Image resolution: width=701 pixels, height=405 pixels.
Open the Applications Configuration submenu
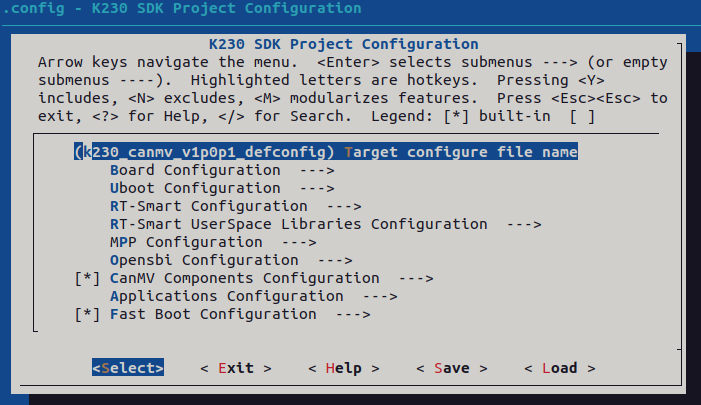226,296
